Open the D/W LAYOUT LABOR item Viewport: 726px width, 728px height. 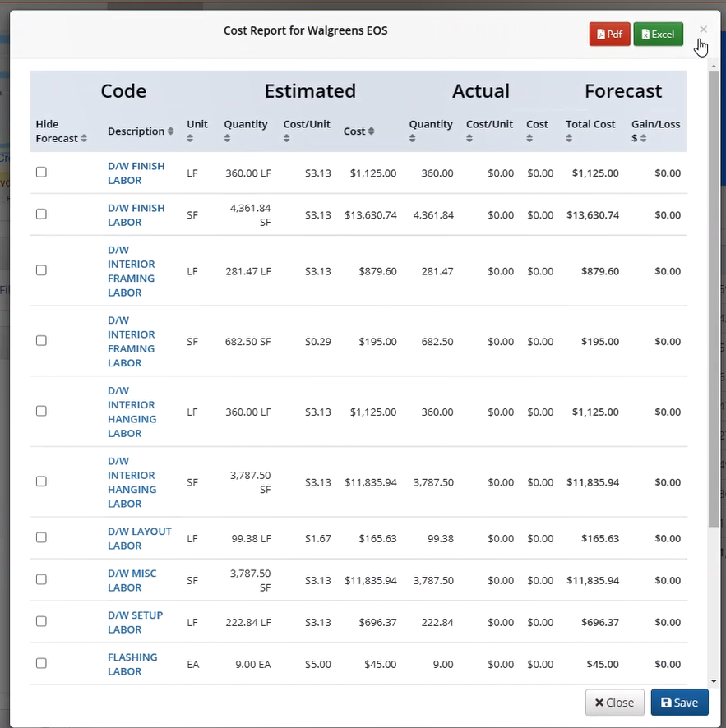(x=140, y=538)
